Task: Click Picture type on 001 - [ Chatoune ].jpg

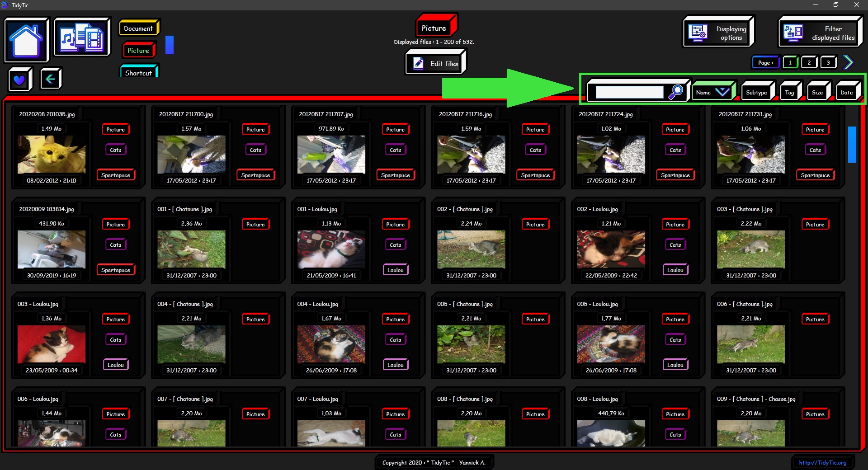Action: [x=255, y=224]
